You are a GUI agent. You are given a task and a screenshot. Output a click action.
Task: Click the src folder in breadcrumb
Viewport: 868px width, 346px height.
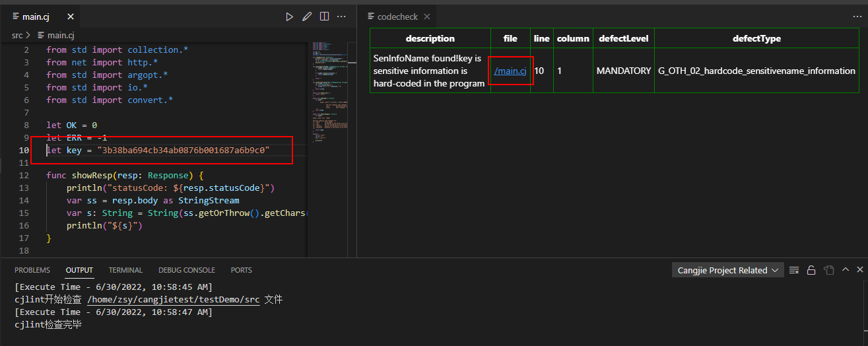tap(17, 35)
